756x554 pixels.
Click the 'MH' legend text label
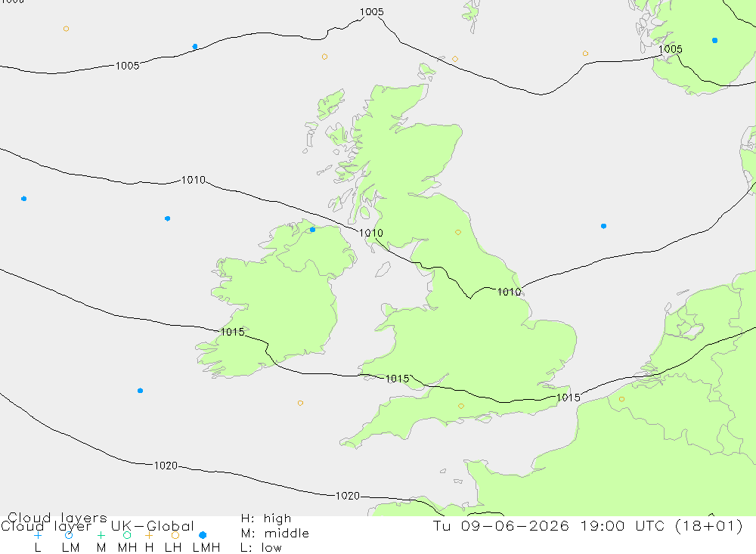pyautogui.click(x=127, y=548)
